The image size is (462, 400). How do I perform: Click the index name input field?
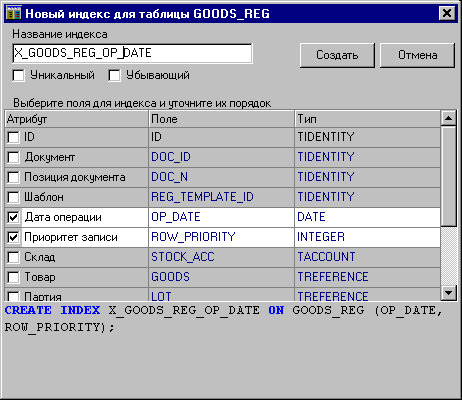coord(132,53)
